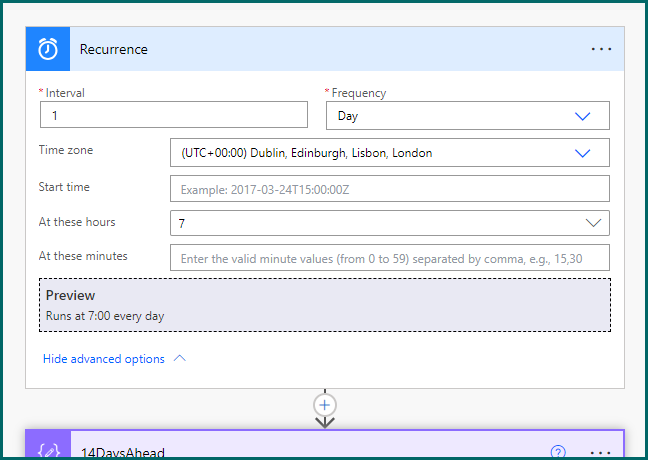The image size is (648, 460).
Task: Click the Frequency label
Action: click(359, 93)
